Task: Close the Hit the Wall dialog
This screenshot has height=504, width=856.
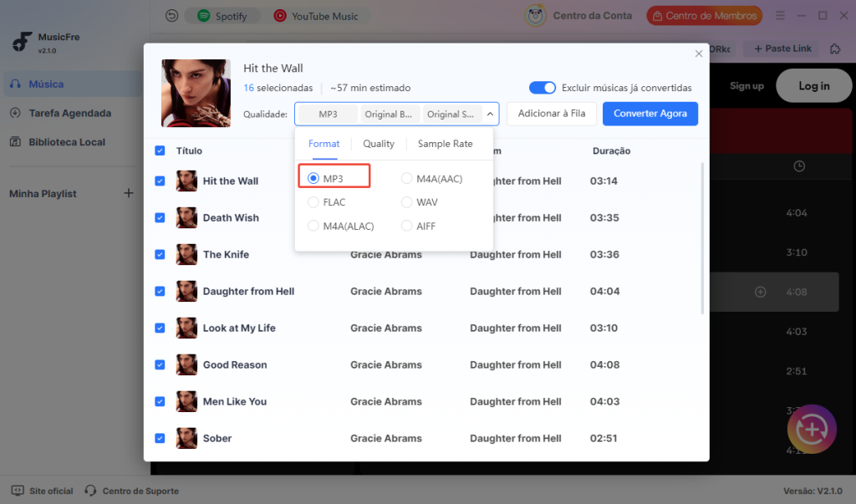Action: [698, 53]
